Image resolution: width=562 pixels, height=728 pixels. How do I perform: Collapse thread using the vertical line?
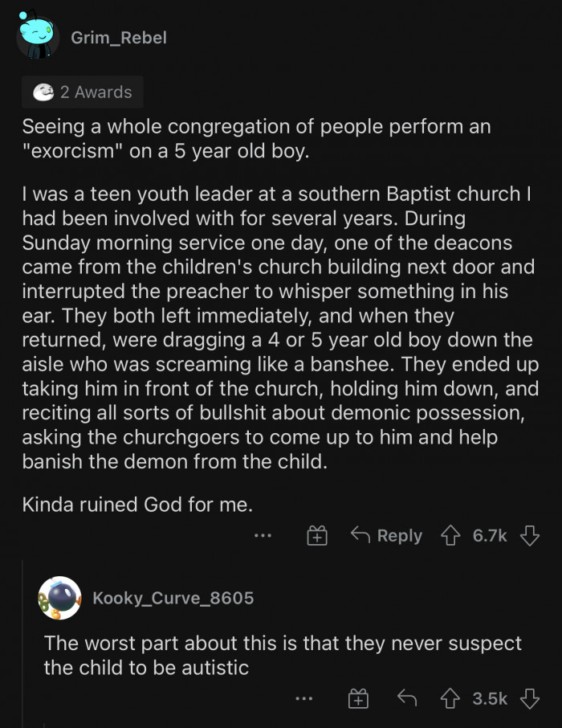click(x=23, y=643)
